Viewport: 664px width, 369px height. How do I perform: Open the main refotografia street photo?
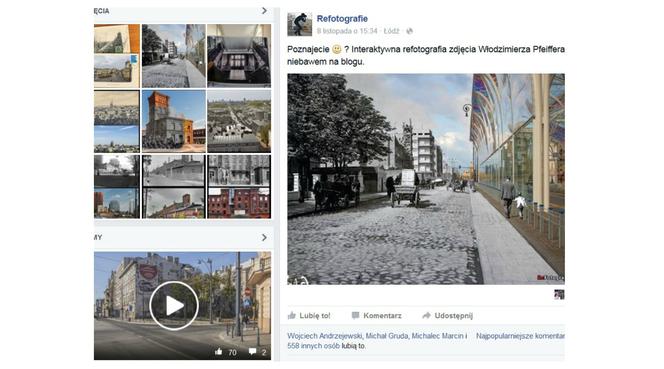pyautogui.click(x=426, y=179)
